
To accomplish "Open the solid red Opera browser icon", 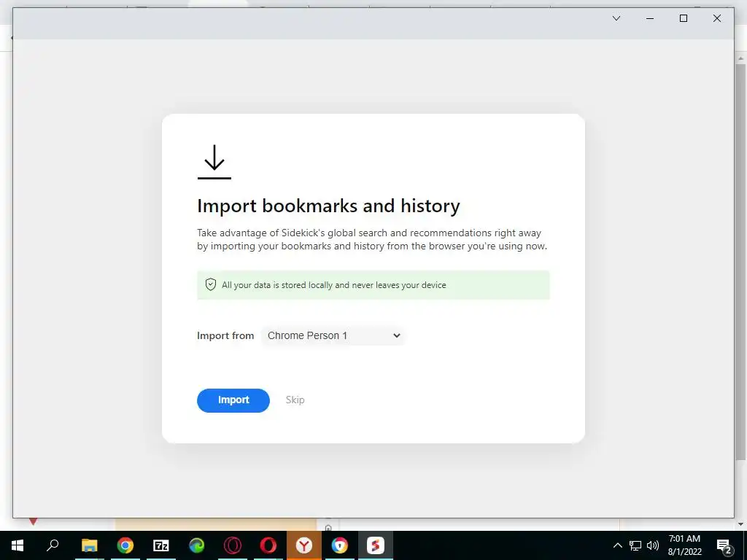I will click(268, 545).
